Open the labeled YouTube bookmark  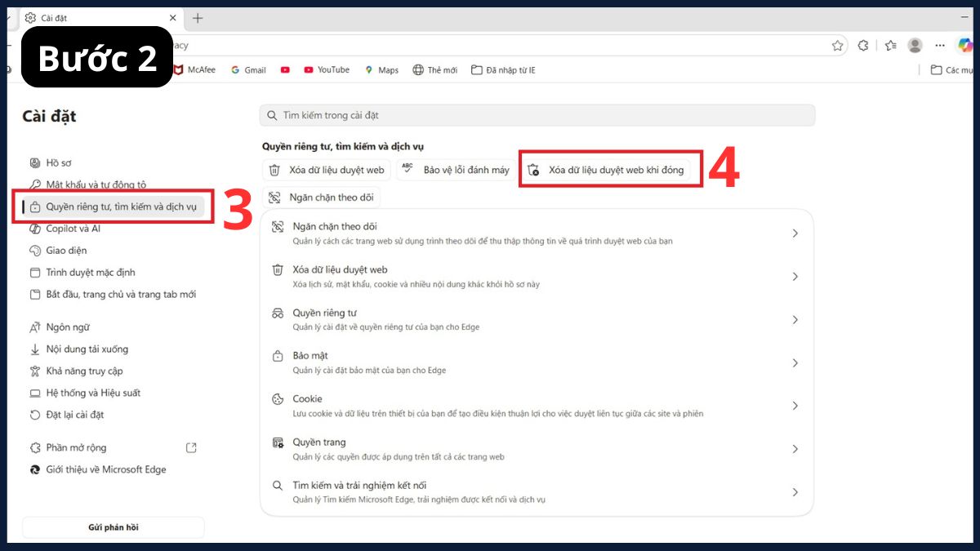327,70
